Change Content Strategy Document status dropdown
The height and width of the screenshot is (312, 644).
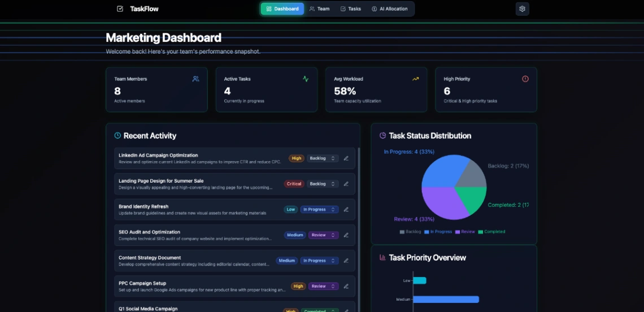[x=319, y=261]
